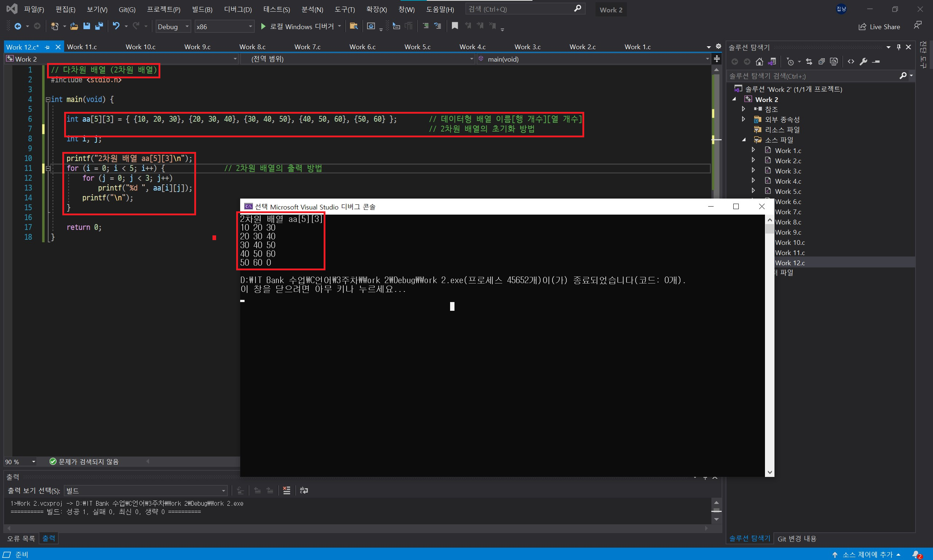Open the 디버그(D) menu
Viewport: 933px width, 560px height.
[238, 9]
